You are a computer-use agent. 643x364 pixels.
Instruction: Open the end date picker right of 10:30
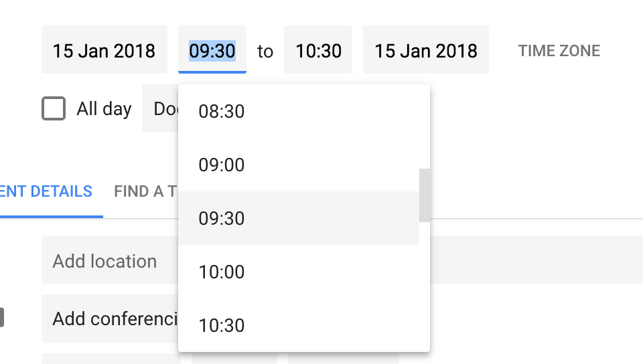coord(425,50)
